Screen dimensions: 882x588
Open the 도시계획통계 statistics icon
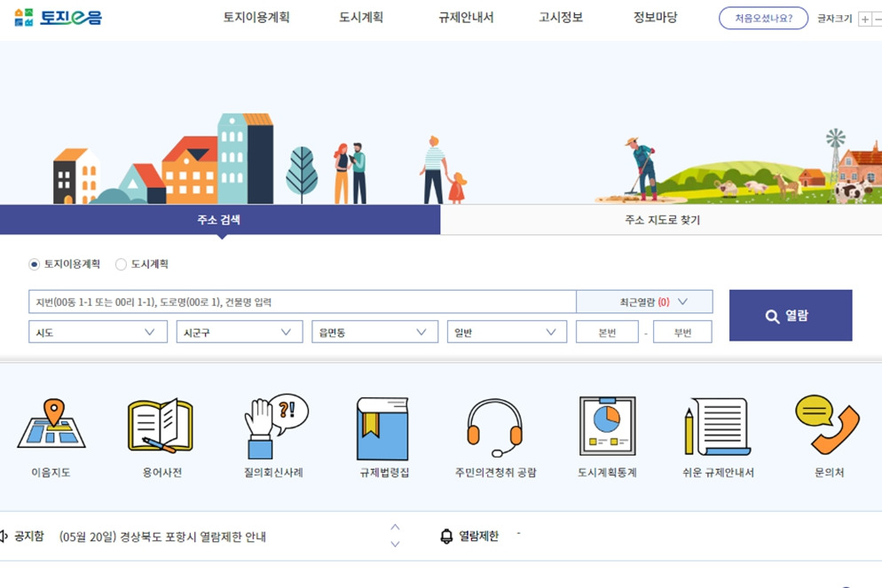(606, 432)
